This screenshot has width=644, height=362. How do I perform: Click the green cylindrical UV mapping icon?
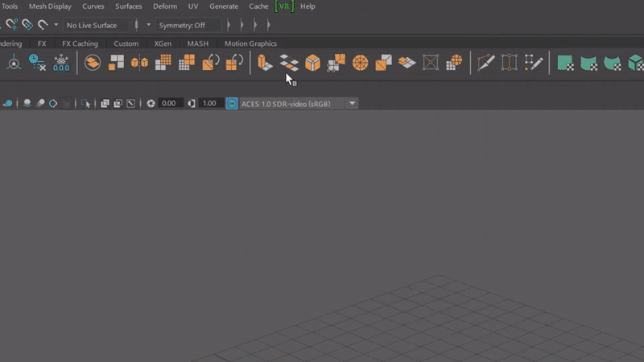588,64
